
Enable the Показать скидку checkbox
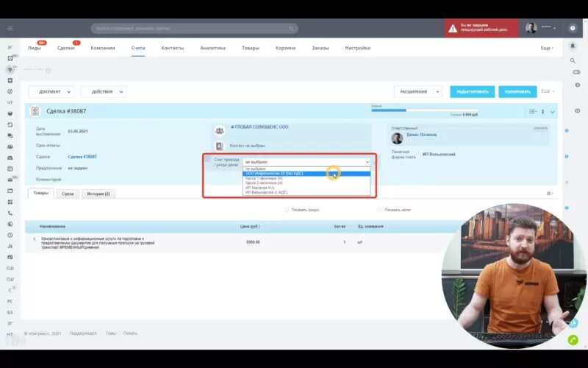287,210
